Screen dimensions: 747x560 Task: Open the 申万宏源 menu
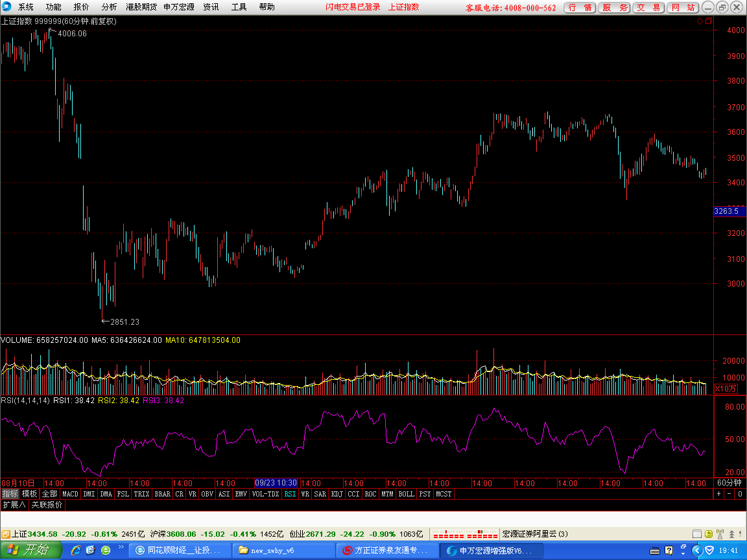coord(179,7)
